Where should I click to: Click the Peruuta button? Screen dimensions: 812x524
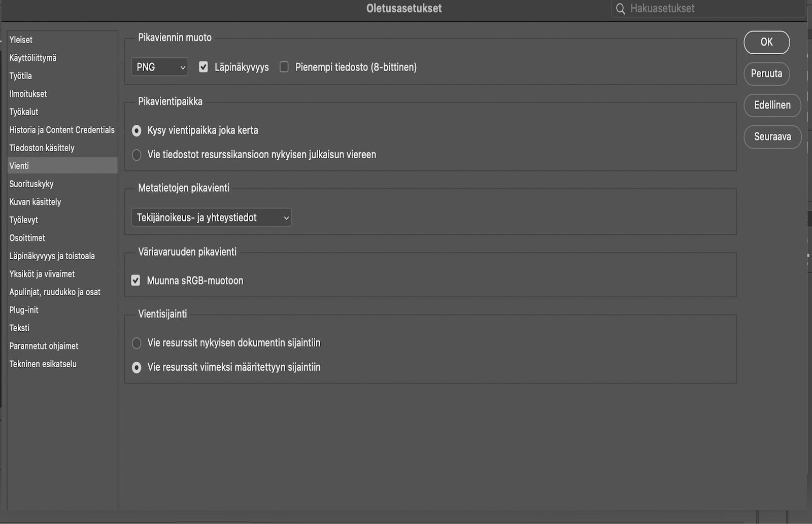(x=767, y=74)
